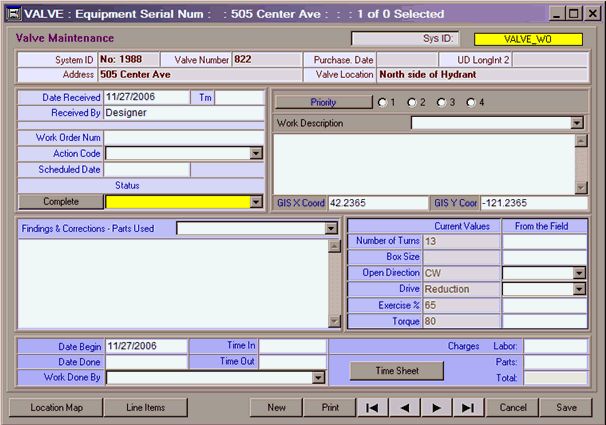Save the valve record
The width and height of the screenshot is (606, 425).
coord(567,408)
